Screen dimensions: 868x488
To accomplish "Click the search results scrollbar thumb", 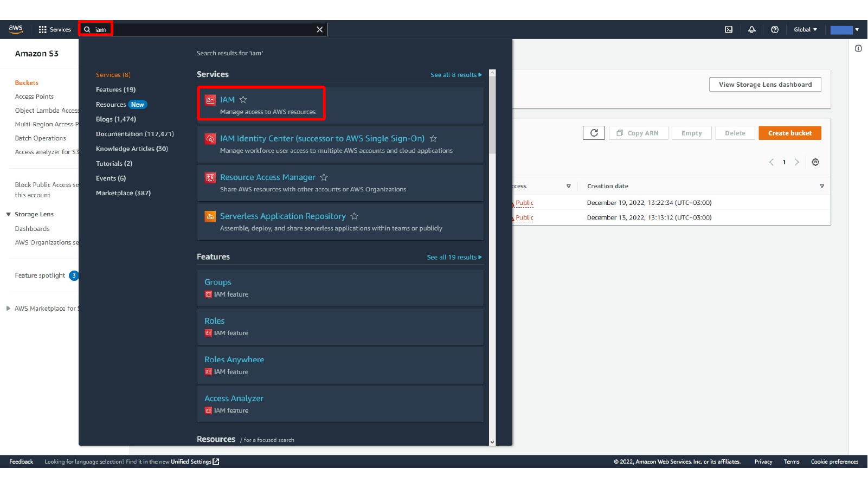I will 492,115.
